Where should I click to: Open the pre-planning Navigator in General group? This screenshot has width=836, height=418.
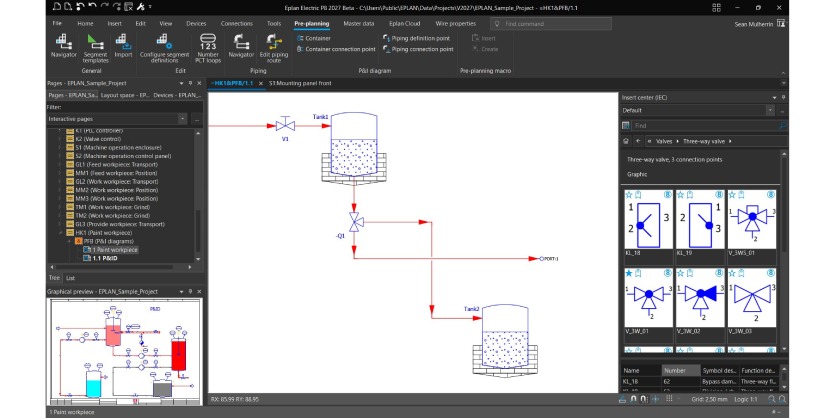pyautogui.click(x=63, y=45)
